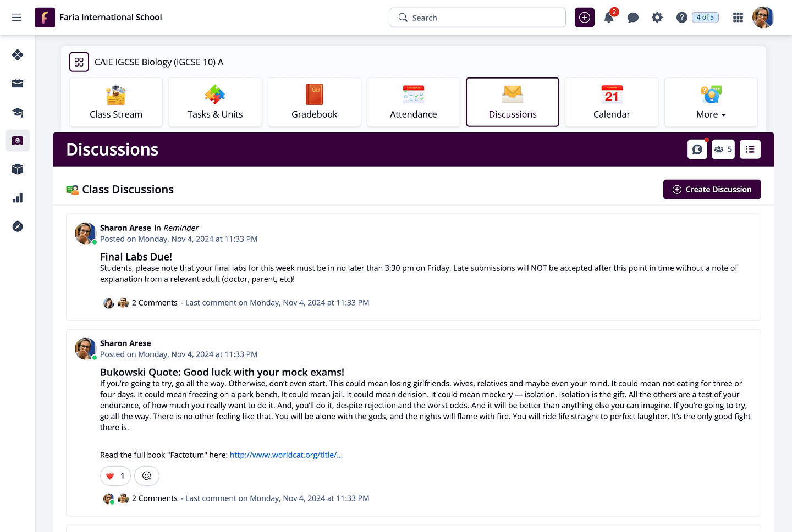This screenshot has height=532, width=792.
Task: Open the analytics bar chart sidebar icon
Action: [x=18, y=198]
